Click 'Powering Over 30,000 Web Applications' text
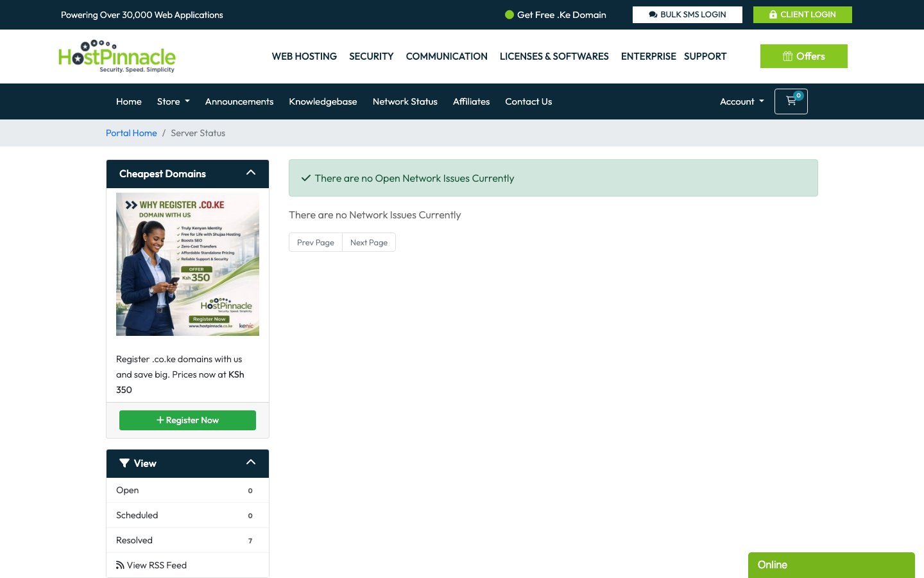This screenshot has width=924, height=578. point(142,15)
